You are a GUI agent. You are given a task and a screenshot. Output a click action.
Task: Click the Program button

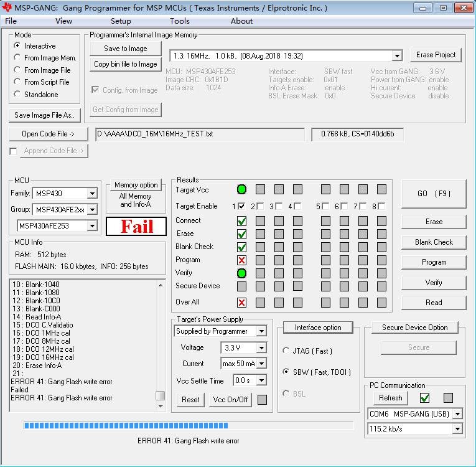(434, 262)
